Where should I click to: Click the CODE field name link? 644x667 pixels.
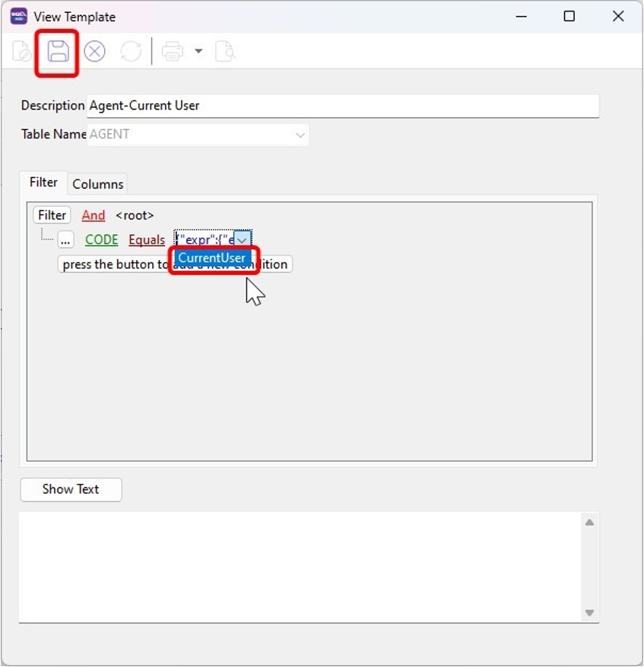coord(101,240)
